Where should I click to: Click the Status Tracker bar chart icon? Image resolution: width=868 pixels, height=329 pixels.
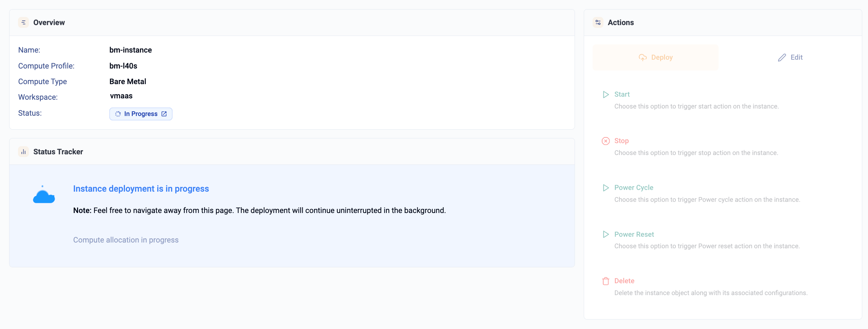coord(23,152)
